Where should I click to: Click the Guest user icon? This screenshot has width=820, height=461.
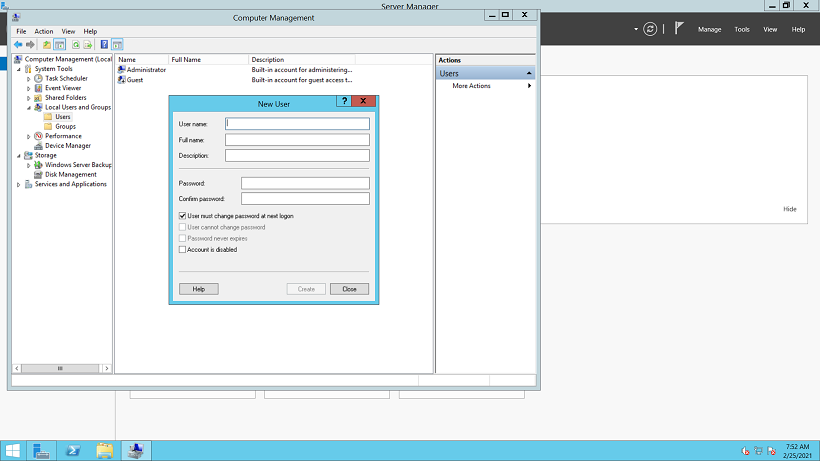coord(121,80)
